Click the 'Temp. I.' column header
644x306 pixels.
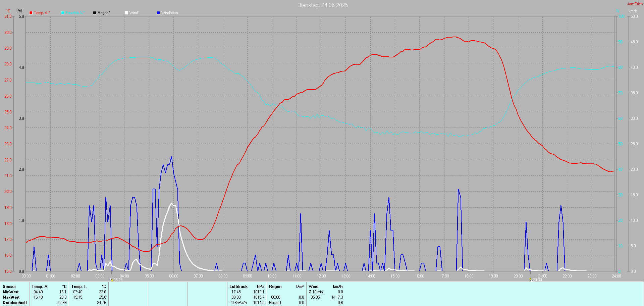79,287
